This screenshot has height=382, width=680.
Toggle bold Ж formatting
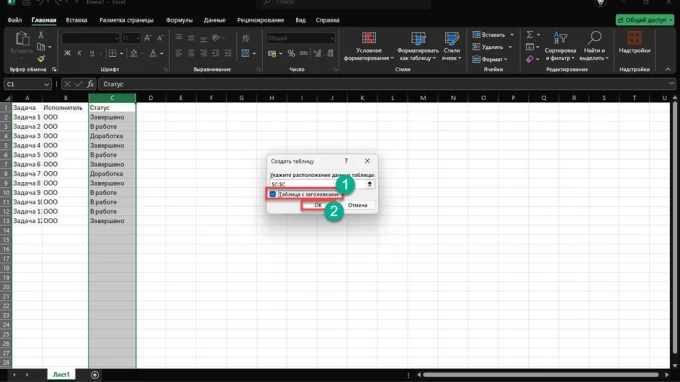67,53
